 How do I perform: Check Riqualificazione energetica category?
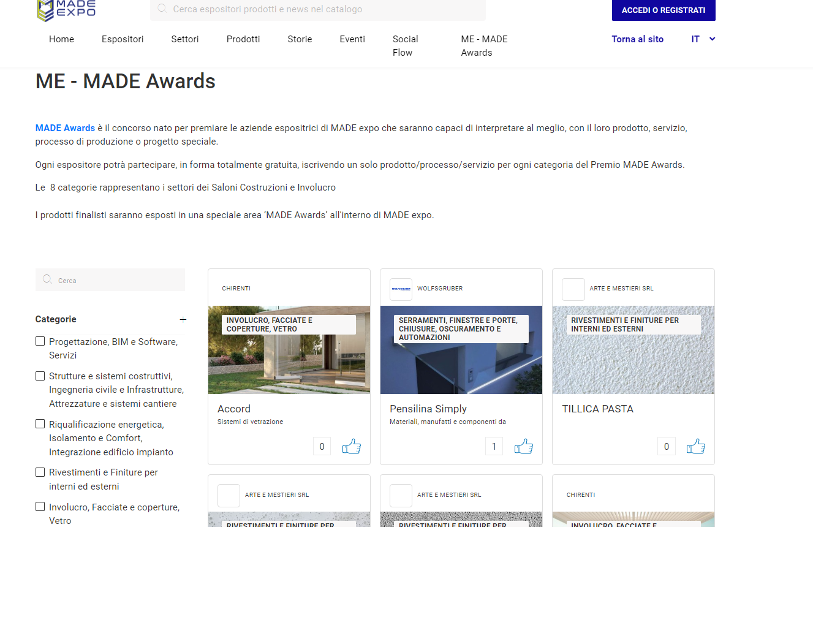(x=40, y=424)
